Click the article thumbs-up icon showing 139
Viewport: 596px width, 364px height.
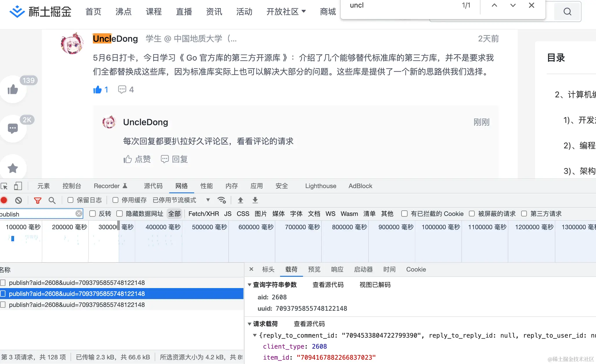[x=13, y=90]
